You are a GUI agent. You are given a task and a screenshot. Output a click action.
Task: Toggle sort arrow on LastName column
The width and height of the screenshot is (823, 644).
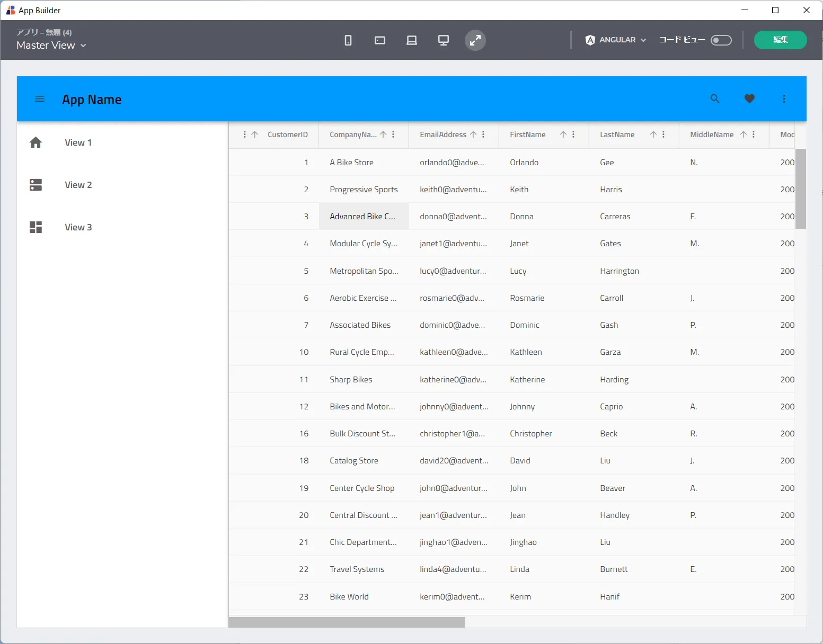click(653, 135)
